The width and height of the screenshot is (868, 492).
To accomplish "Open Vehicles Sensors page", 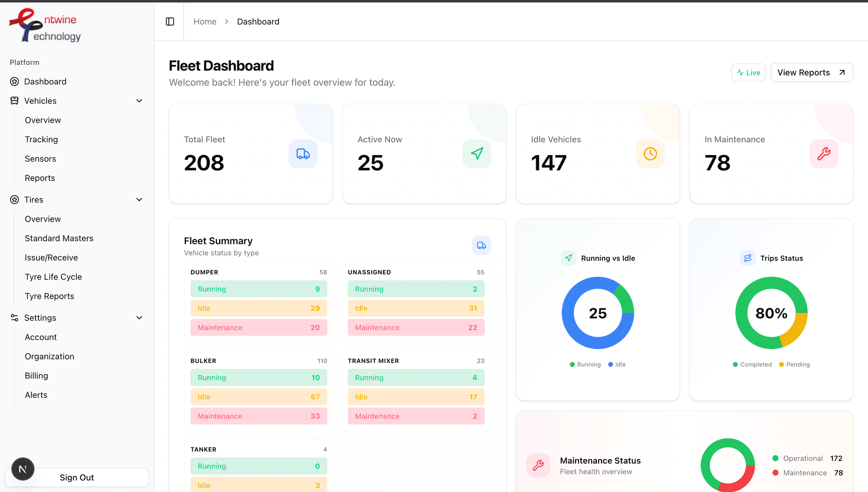I will coord(40,159).
